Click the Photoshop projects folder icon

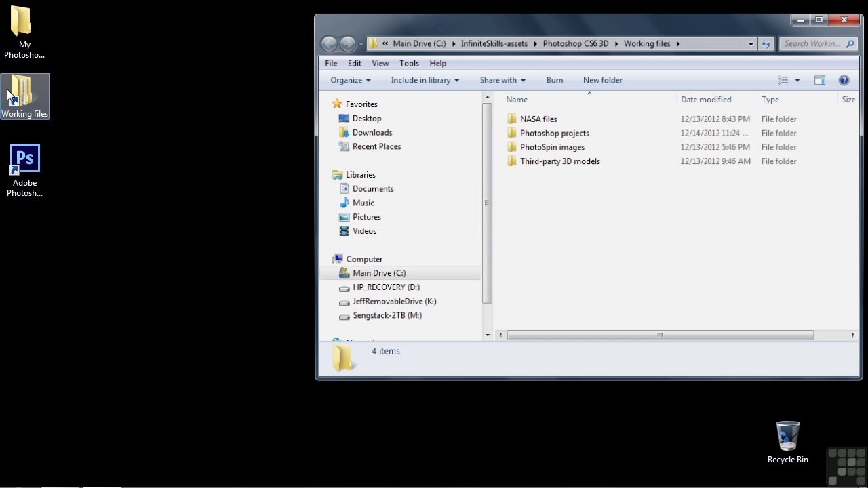(x=512, y=133)
